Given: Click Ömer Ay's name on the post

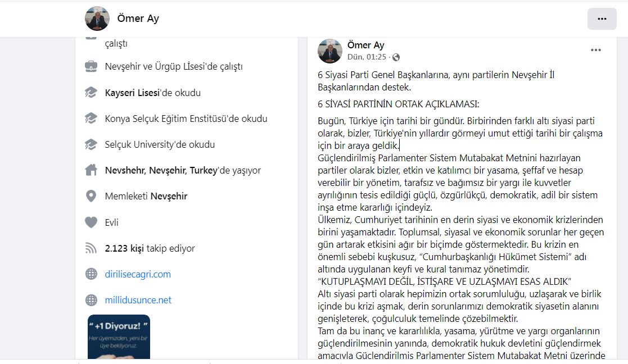Looking at the screenshot, I should coord(365,45).
